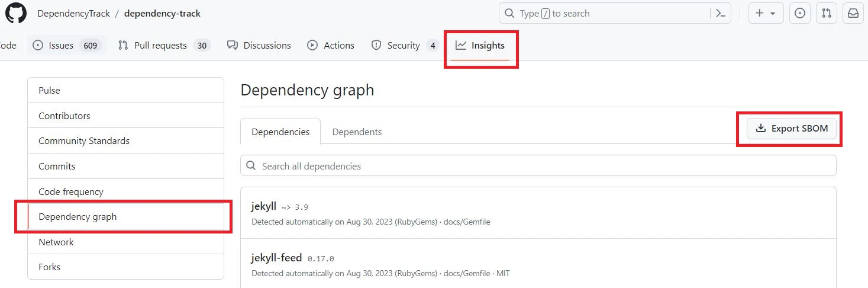
Task: Click the Insights tab graph icon
Action: (461, 45)
